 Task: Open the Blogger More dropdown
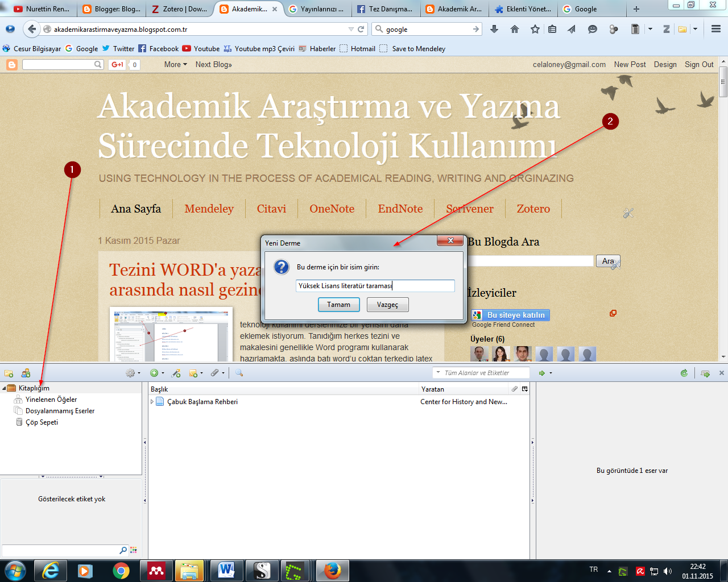[x=175, y=65]
